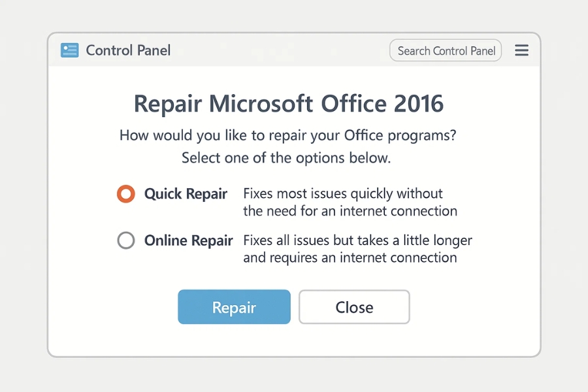The image size is (588, 392).
Task: Click 'Fixes all issues but takes' text
Action: coord(357,240)
